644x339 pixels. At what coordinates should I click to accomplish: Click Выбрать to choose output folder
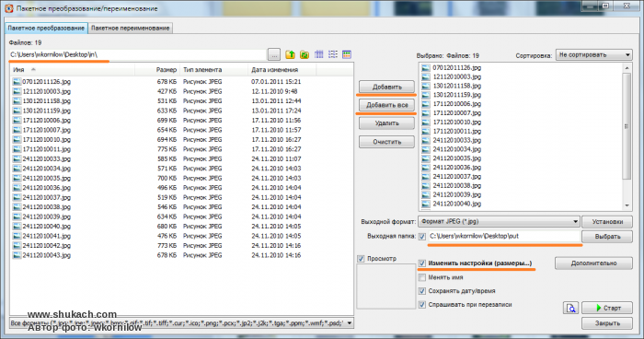[607, 237]
